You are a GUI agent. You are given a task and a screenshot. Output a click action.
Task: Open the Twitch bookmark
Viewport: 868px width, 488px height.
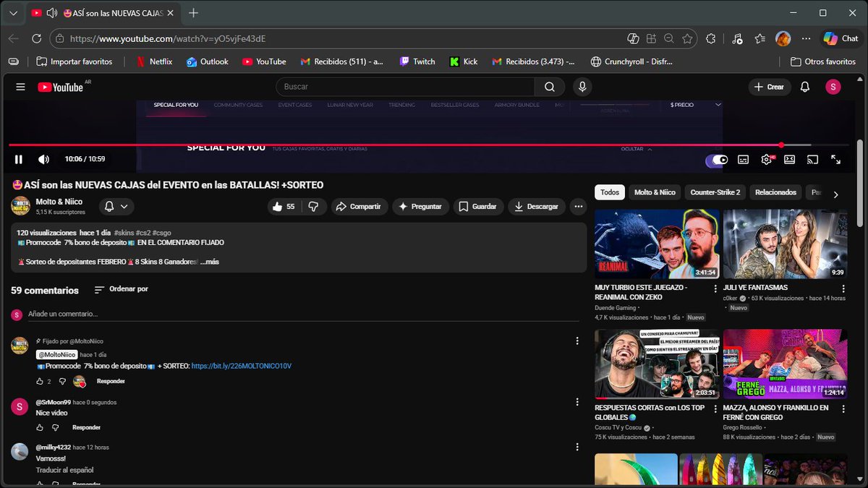point(417,61)
